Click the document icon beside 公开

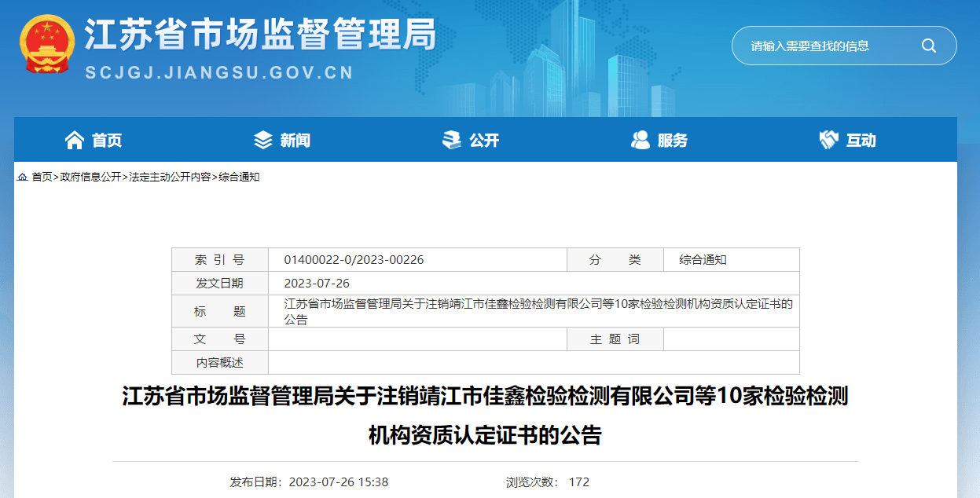452,140
